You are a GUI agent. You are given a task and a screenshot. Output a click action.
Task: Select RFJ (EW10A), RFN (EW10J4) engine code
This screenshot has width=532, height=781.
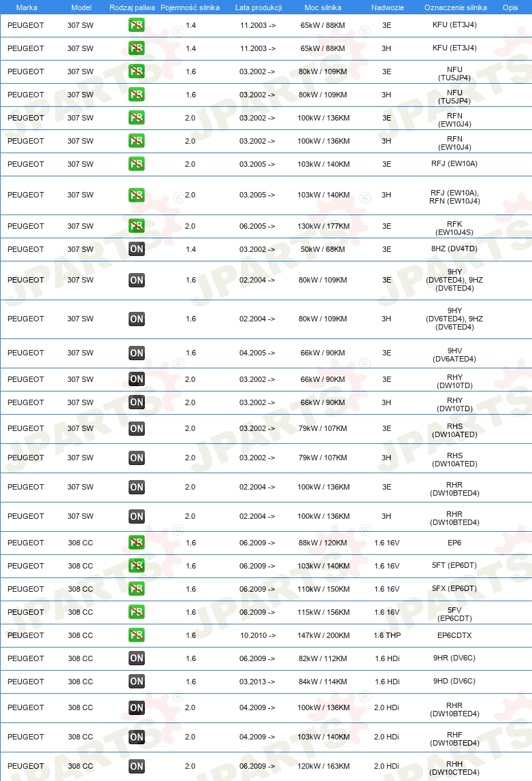pos(454,197)
